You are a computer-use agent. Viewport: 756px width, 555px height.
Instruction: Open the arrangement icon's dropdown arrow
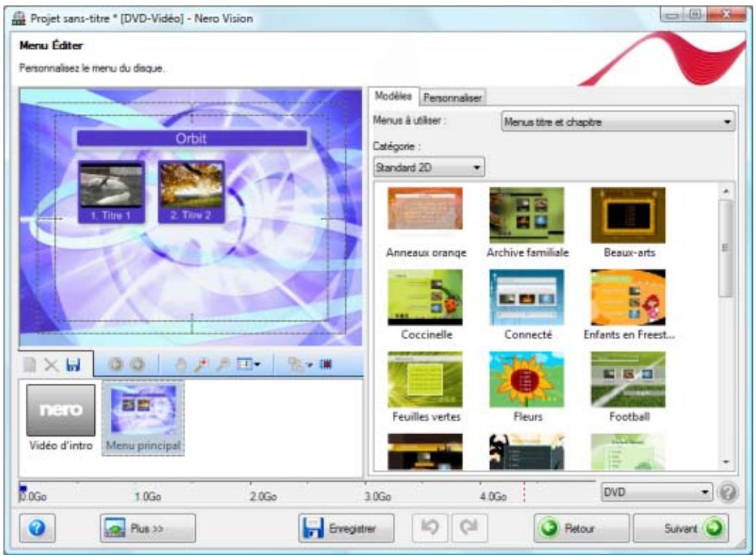(309, 365)
